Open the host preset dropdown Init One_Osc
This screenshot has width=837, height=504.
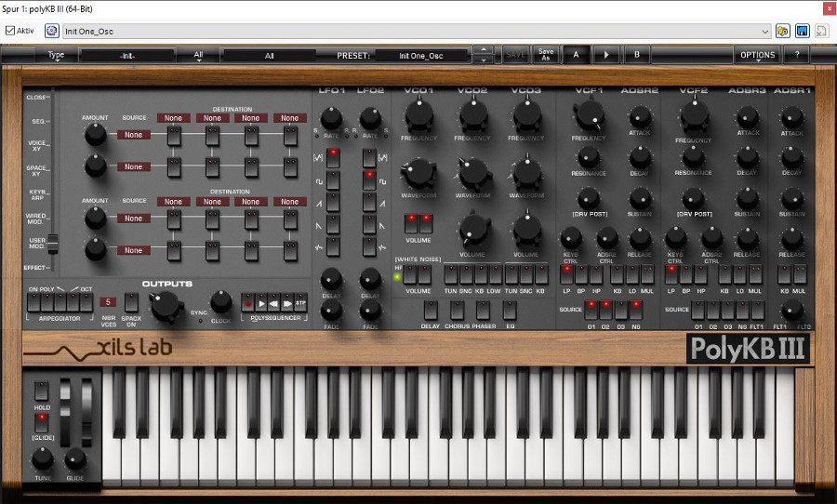point(417,31)
